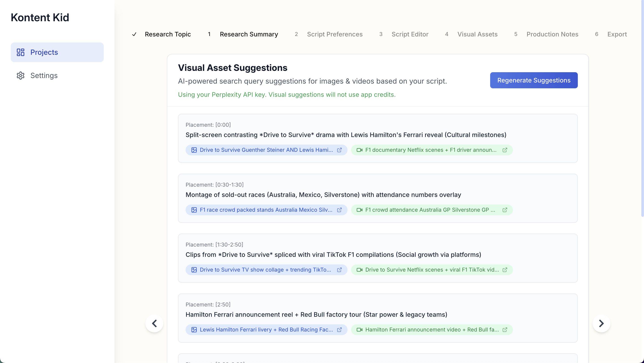The height and width of the screenshot is (363, 644).
Task: Open external link icon for Guenther Steiner image query
Action: 339,150
